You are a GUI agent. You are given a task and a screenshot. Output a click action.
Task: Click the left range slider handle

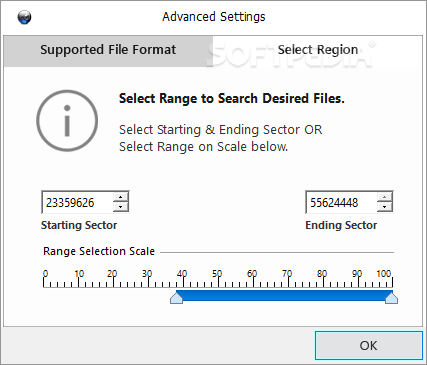(176, 297)
